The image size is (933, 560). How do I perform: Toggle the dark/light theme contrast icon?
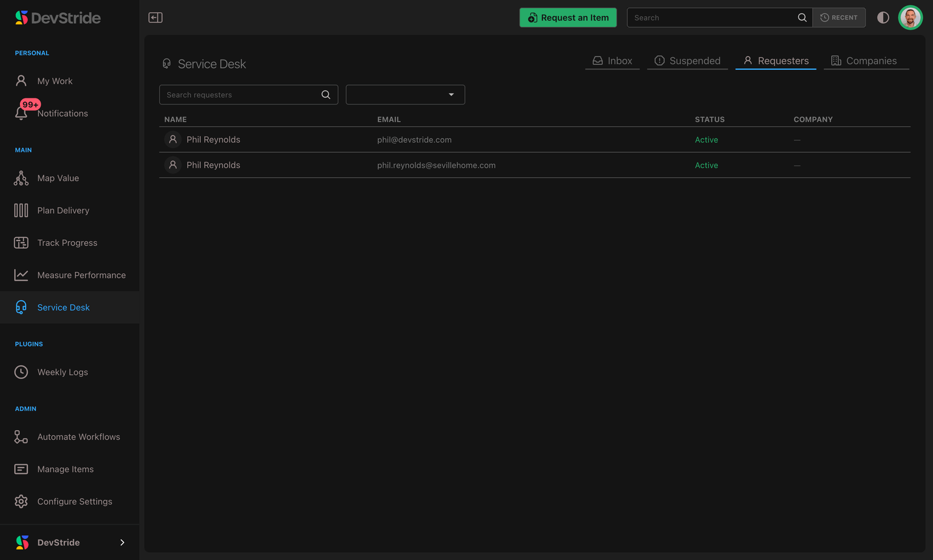tap(883, 18)
